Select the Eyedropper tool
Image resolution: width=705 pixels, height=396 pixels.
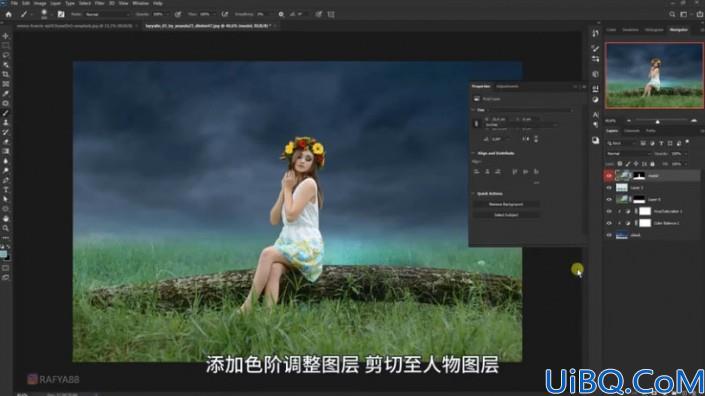pyautogui.click(x=5, y=93)
